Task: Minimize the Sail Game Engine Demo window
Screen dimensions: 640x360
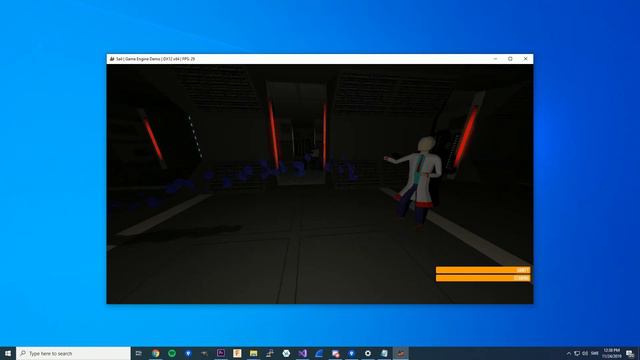Action: (x=495, y=59)
